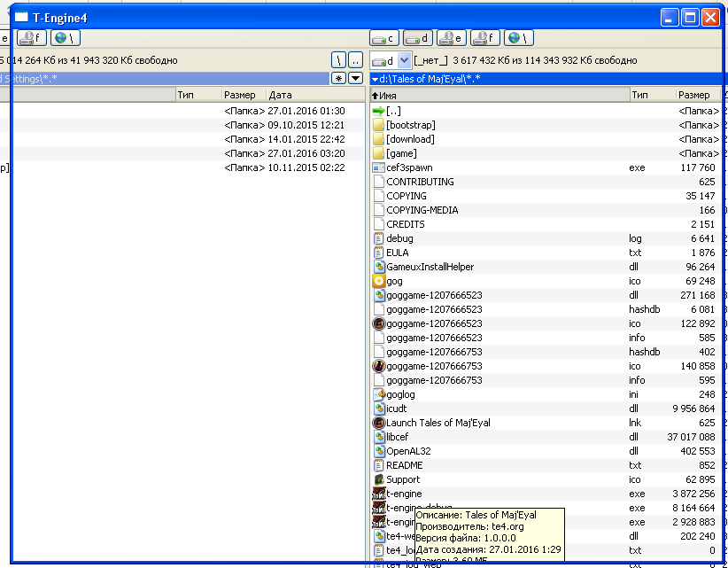728x568 pixels.
Task: Switch right panel to drive e
Action: point(452,37)
